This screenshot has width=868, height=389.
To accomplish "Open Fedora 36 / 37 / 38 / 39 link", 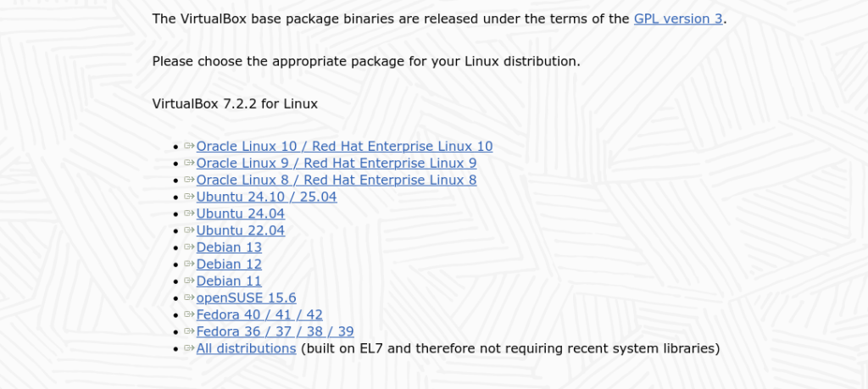I will tap(275, 332).
